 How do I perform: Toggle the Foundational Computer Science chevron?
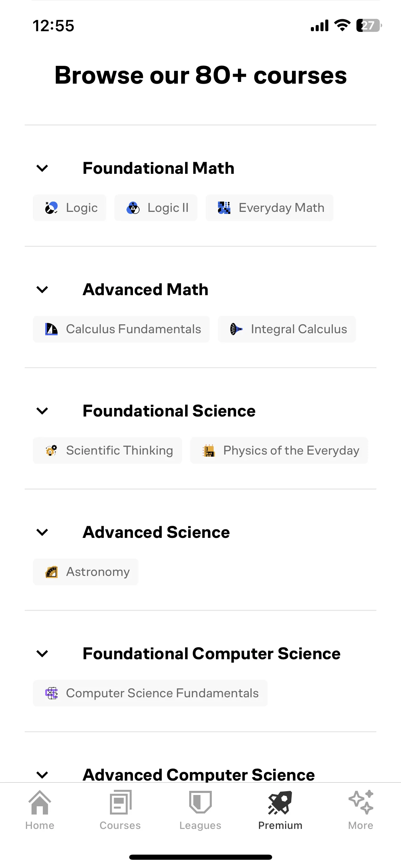coord(42,654)
